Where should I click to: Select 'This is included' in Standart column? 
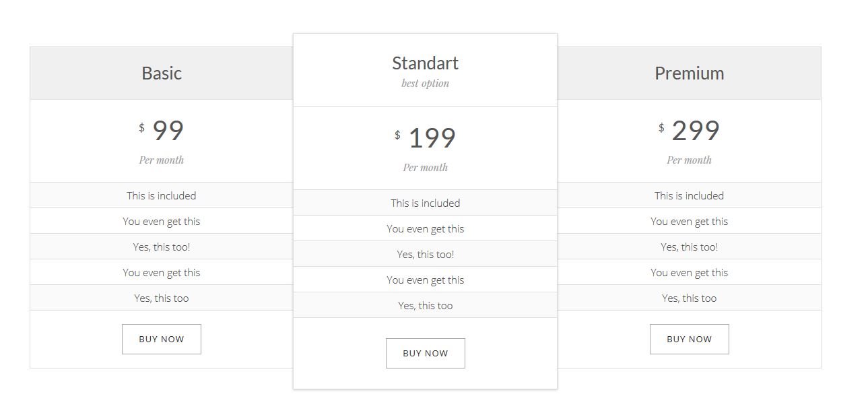(425, 203)
